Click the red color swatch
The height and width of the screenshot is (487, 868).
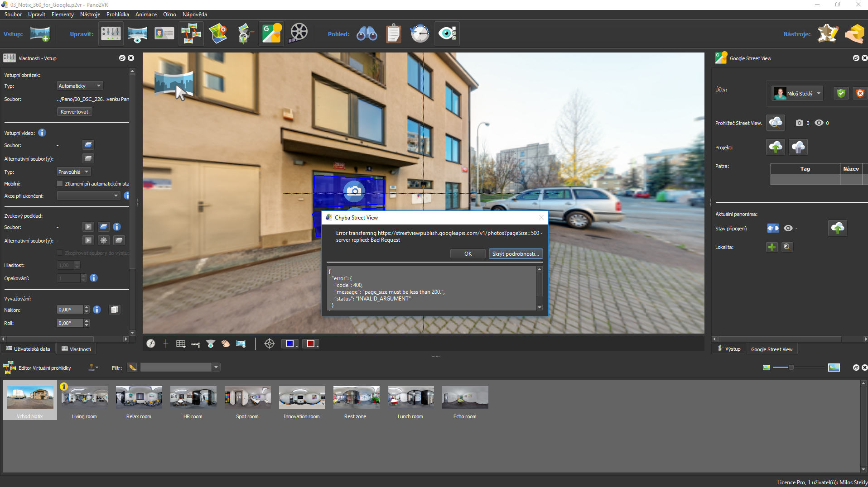[x=310, y=344]
